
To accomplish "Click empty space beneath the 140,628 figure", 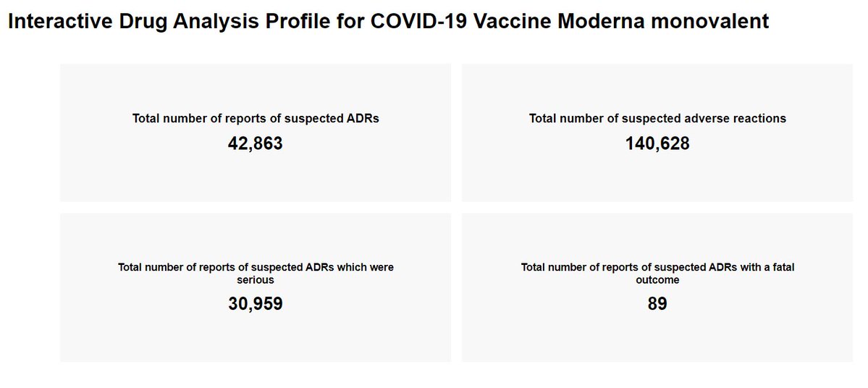I will click(657, 180).
